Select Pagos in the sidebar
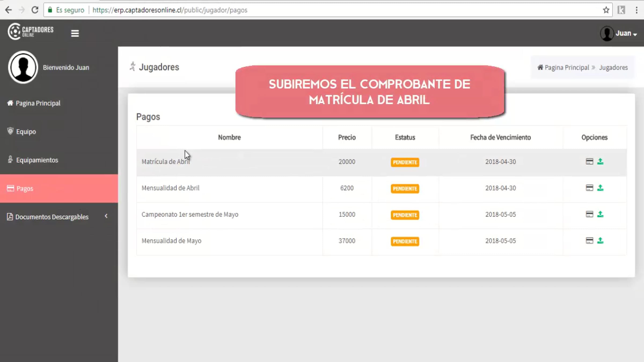This screenshot has height=362, width=644. coord(25,189)
